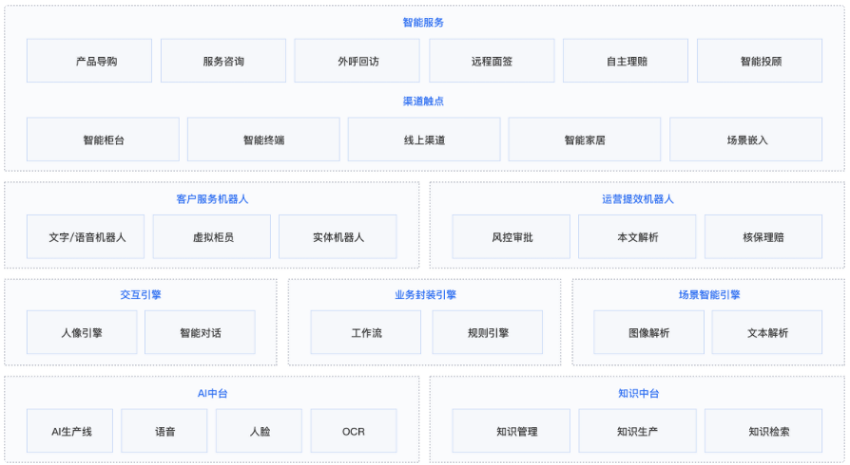
Task: Choose the 智能家居 box
Action: [x=584, y=139]
